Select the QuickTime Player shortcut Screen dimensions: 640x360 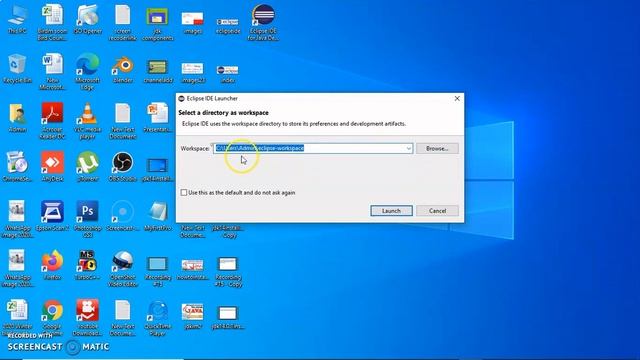point(158,318)
